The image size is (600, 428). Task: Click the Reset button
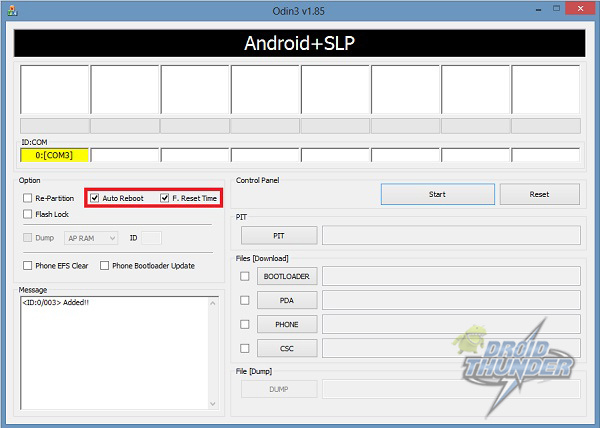540,194
